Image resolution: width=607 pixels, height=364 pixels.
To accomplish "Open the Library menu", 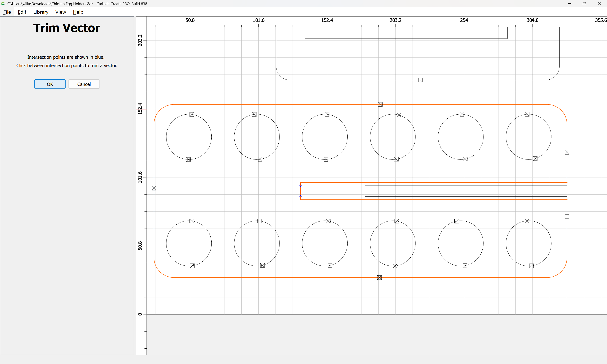I will pos(41,12).
